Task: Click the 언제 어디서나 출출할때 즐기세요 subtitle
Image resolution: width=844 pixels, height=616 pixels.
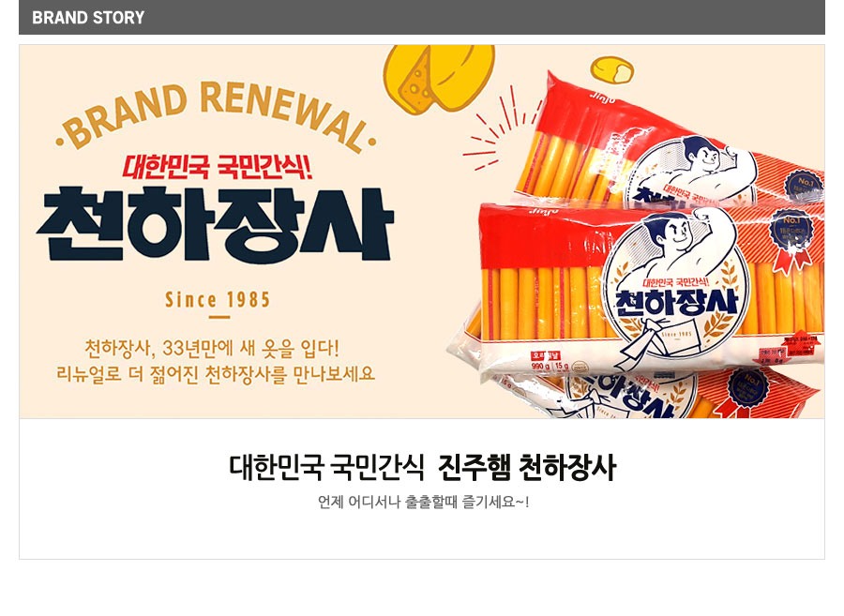Action: pyautogui.click(x=423, y=502)
